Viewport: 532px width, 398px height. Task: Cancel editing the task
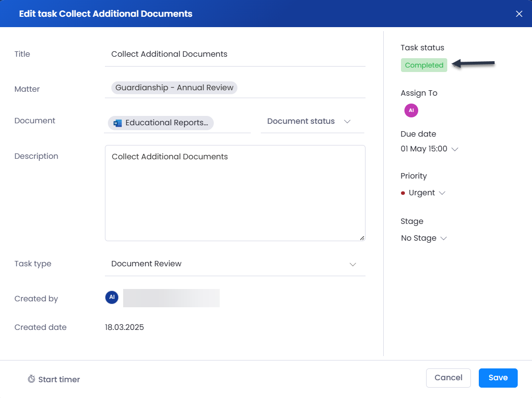448,378
